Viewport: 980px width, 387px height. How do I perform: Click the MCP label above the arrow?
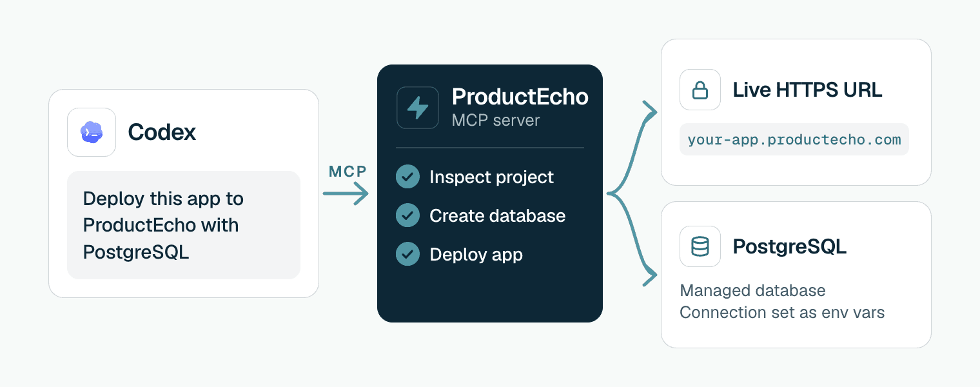348,172
